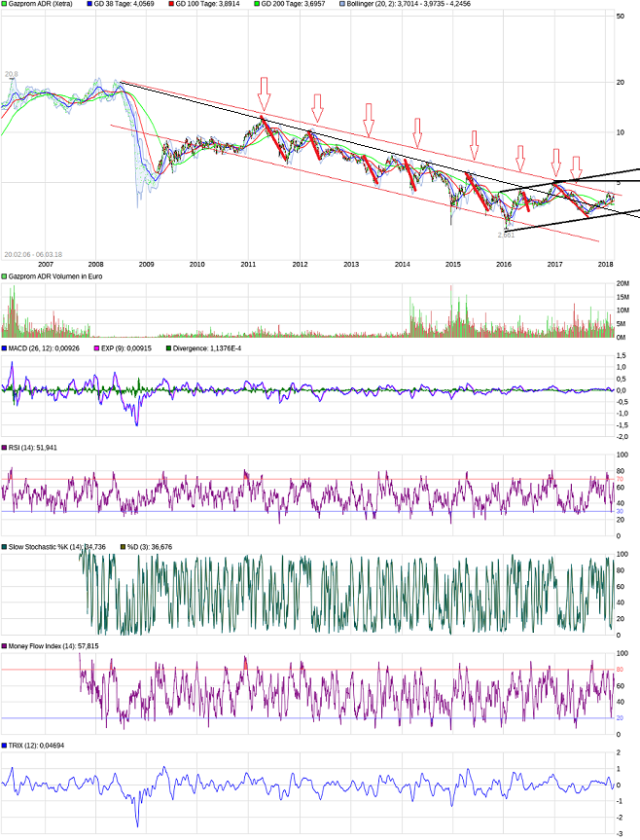Click the RSI 70 overbought level label
The width and height of the screenshot is (640, 840).
coord(620,479)
